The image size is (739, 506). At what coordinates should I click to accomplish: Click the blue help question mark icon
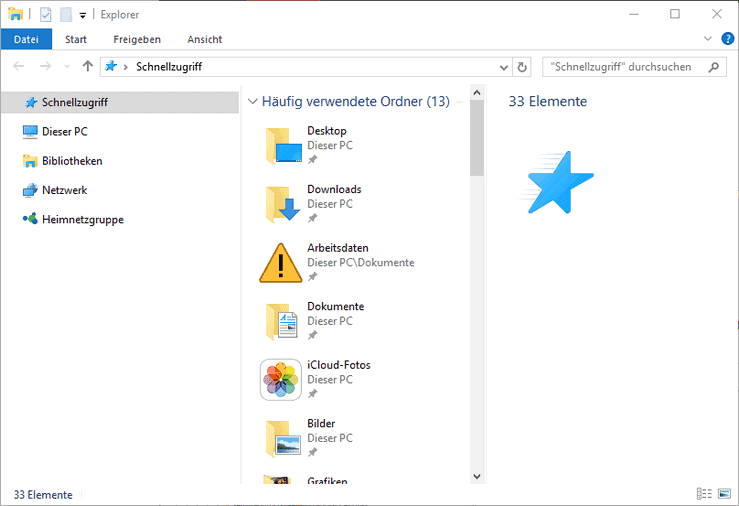click(727, 39)
